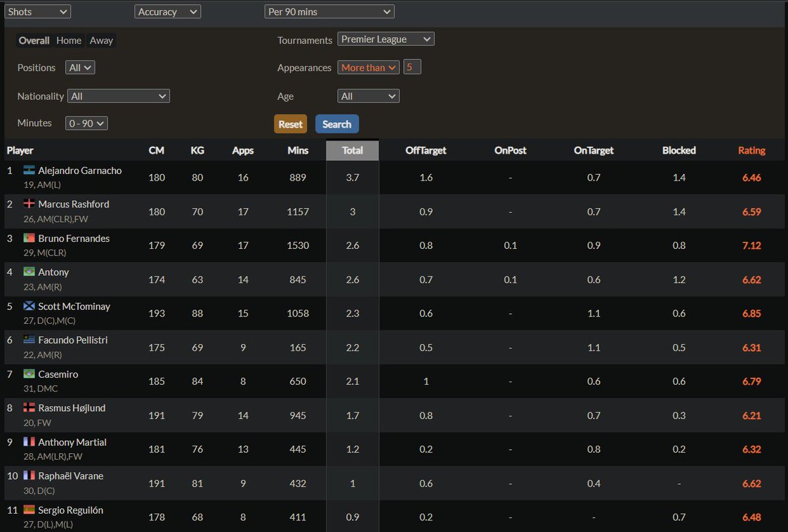Open Sergio Reguilón's player profile
The height and width of the screenshot is (532, 788).
[x=71, y=510]
